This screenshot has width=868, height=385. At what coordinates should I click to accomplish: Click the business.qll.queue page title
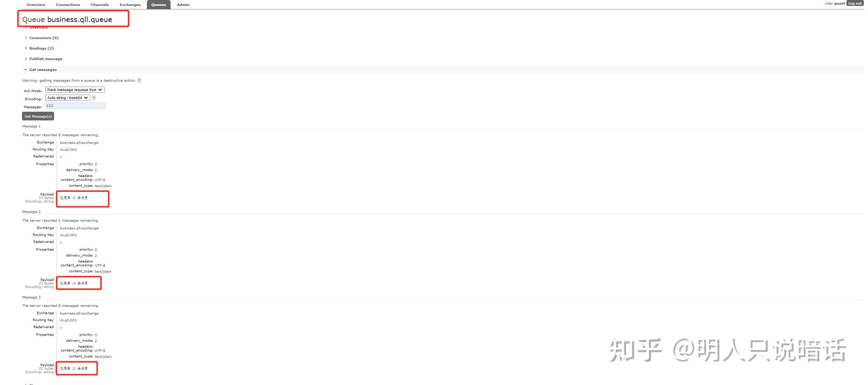point(80,20)
